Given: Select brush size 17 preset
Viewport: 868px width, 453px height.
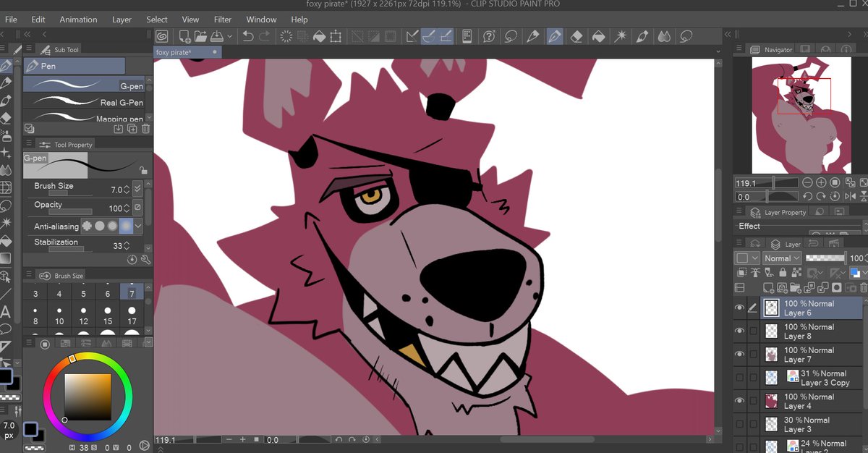Looking at the screenshot, I should point(132,318).
